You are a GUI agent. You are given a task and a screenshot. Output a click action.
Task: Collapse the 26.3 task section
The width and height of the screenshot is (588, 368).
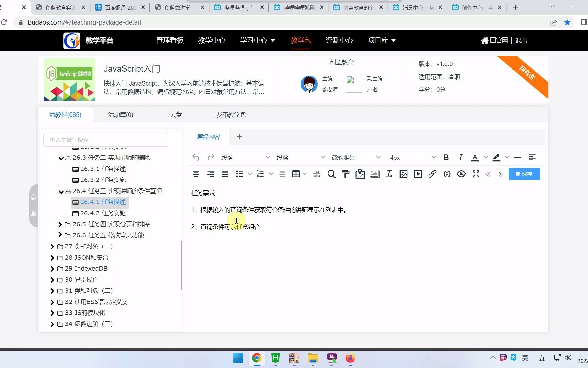coord(61,157)
